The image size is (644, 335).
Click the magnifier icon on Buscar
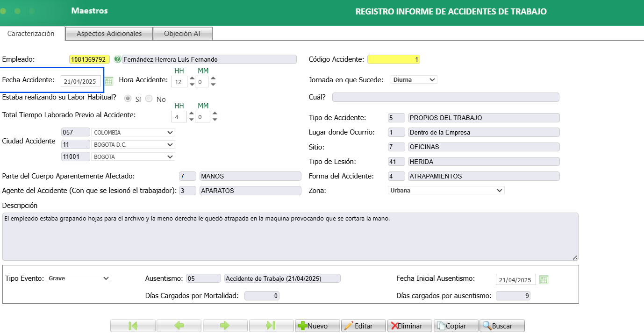pos(487,325)
